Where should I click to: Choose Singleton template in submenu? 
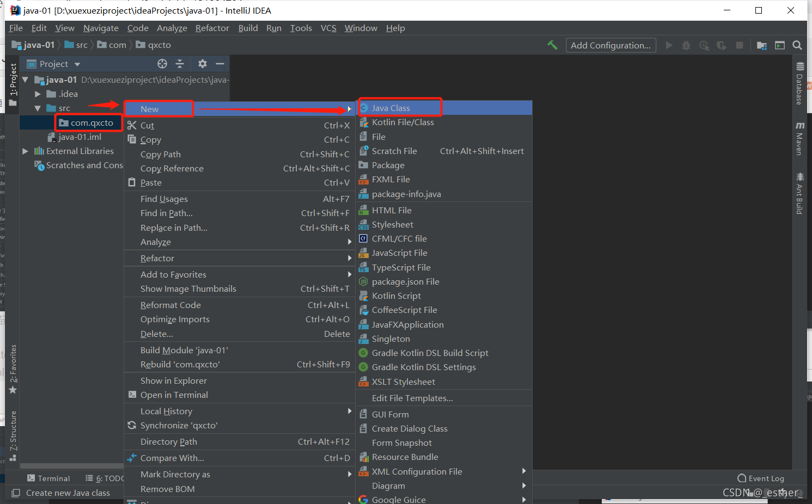tap(444, 339)
